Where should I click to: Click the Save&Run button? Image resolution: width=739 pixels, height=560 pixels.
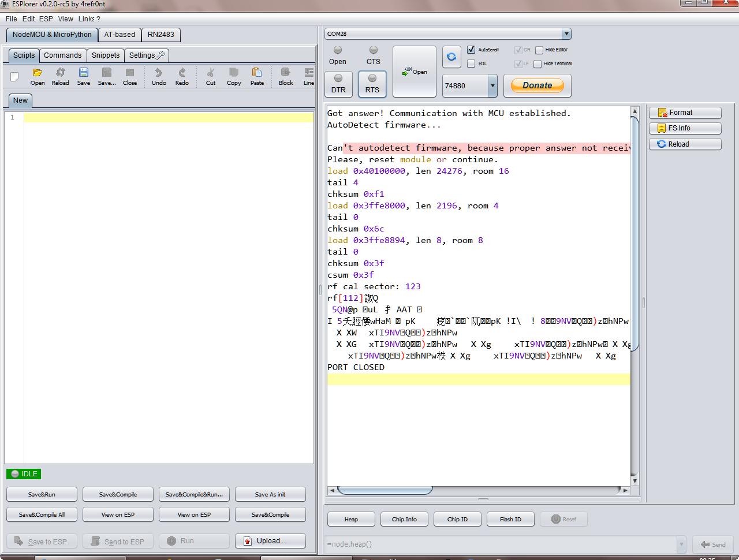(x=42, y=494)
